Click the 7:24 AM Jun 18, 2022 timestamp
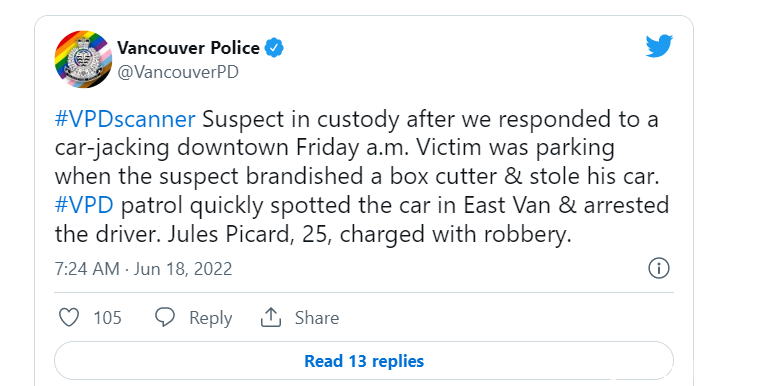Screen dimensions: 773x386 click(143, 269)
